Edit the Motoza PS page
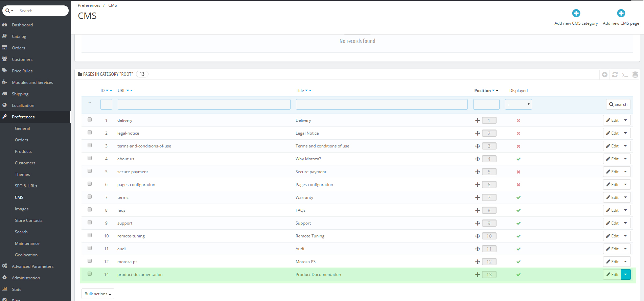The height and width of the screenshot is (301, 644). click(x=613, y=262)
